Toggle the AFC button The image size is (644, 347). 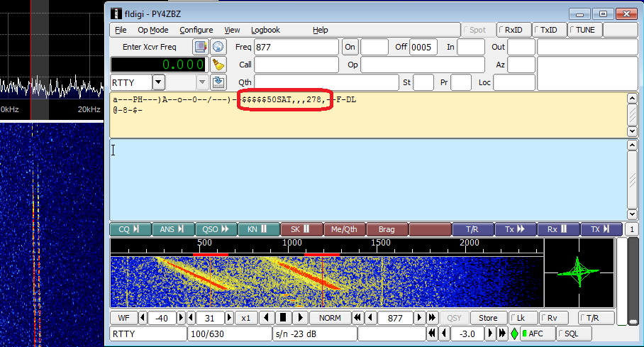tap(533, 334)
